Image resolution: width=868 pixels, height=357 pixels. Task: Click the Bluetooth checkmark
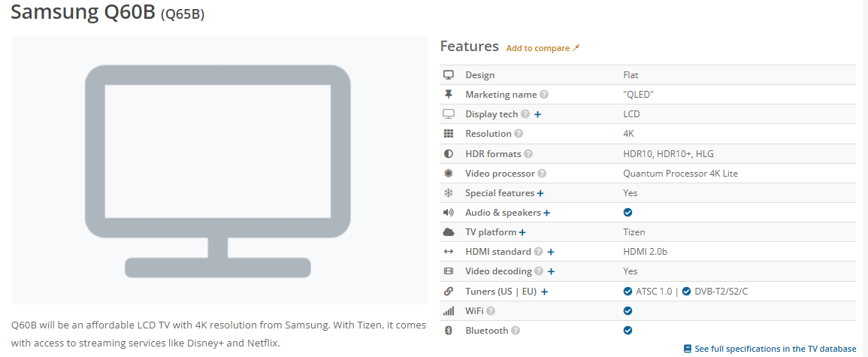pyautogui.click(x=628, y=331)
